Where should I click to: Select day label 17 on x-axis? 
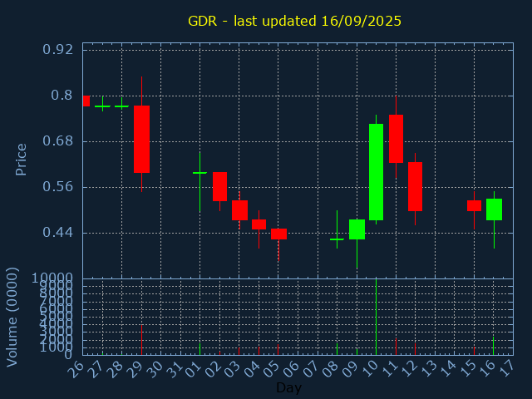pyautogui.click(x=506, y=369)
